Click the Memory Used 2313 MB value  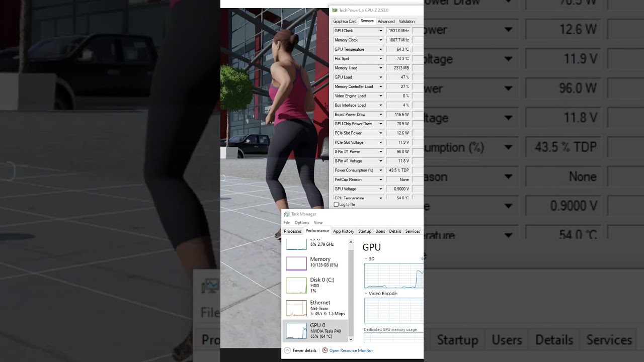click(x=398, y=68)
